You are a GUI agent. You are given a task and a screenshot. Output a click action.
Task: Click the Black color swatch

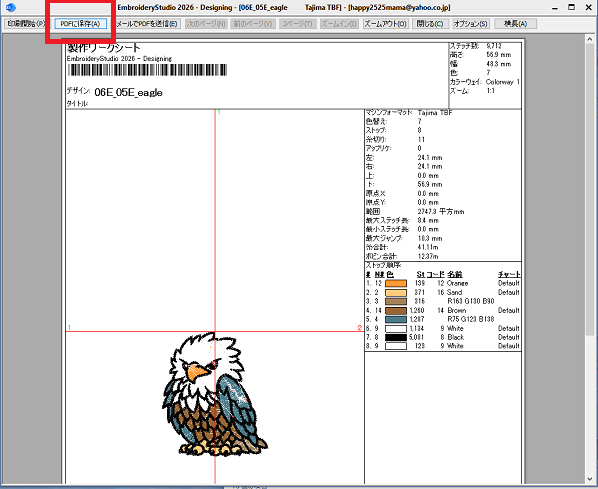point(396,337)
